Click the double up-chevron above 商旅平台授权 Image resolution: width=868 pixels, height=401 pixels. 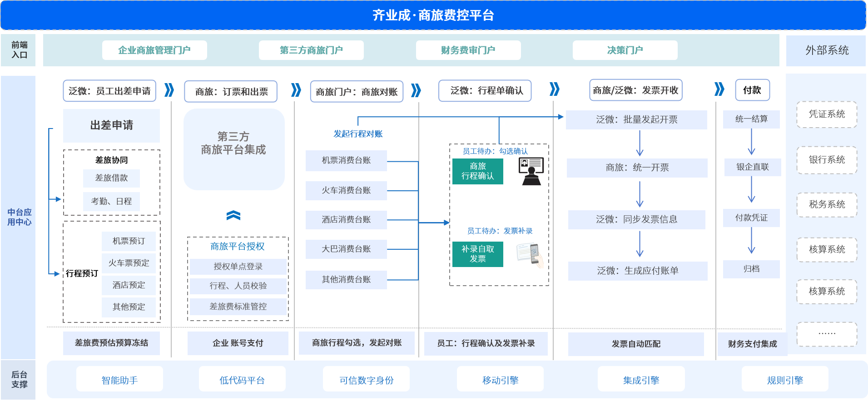point(233,215)
